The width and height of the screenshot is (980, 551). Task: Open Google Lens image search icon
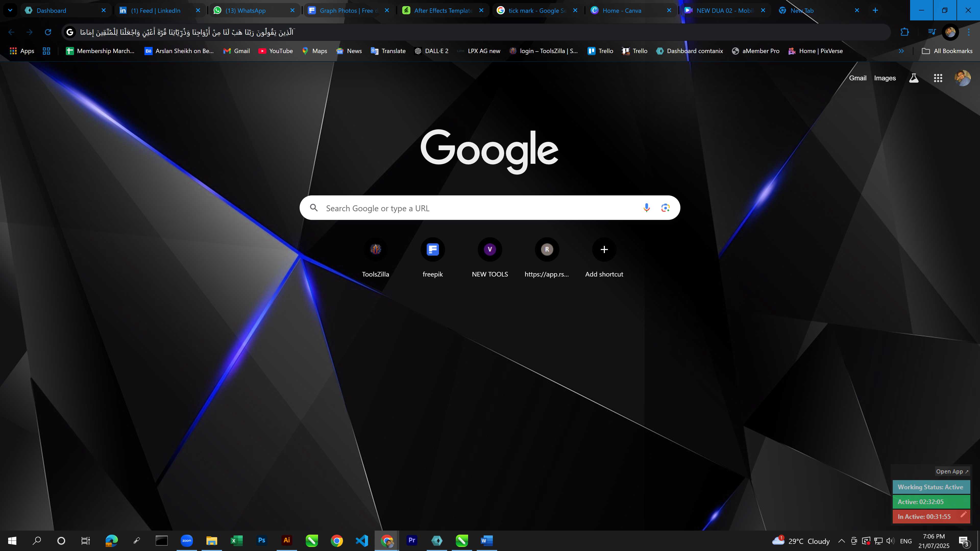point(665,208)
